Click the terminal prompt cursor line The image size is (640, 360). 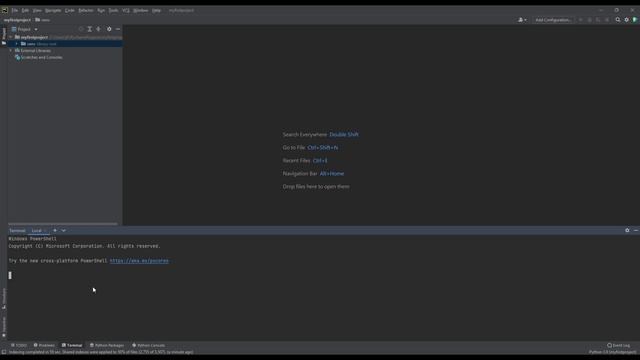pyautogui.click(x=10, y=276)
